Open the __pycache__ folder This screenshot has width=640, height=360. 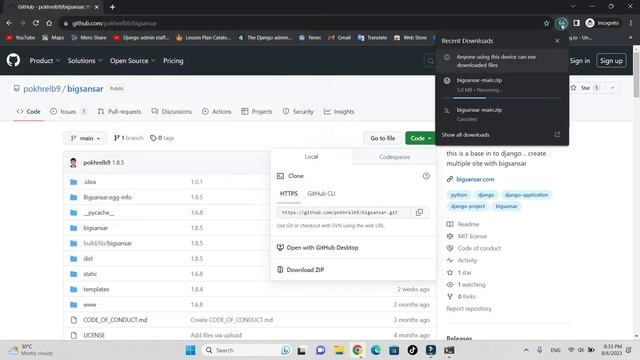[99, 213]
